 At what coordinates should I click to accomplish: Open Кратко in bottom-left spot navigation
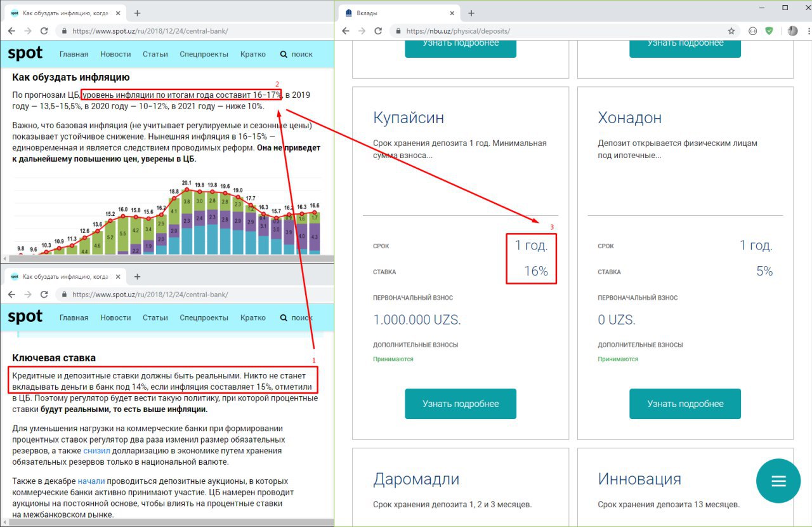pos(253,317)
